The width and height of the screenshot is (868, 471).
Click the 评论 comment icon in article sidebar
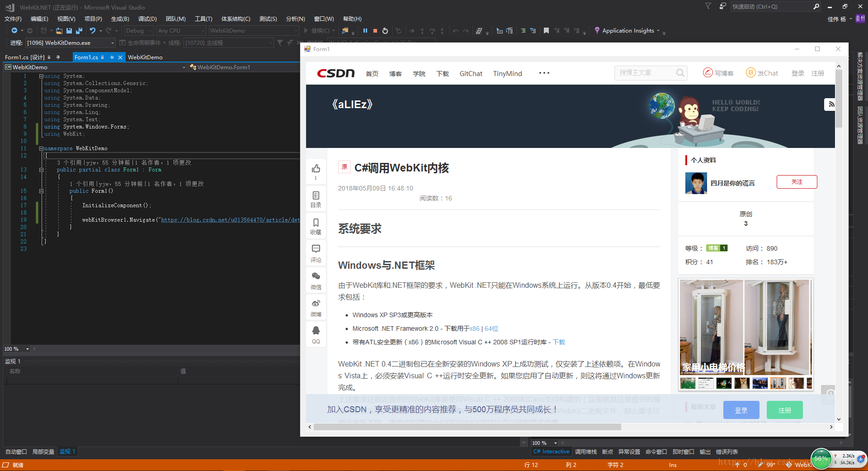[x=316, y=248]
